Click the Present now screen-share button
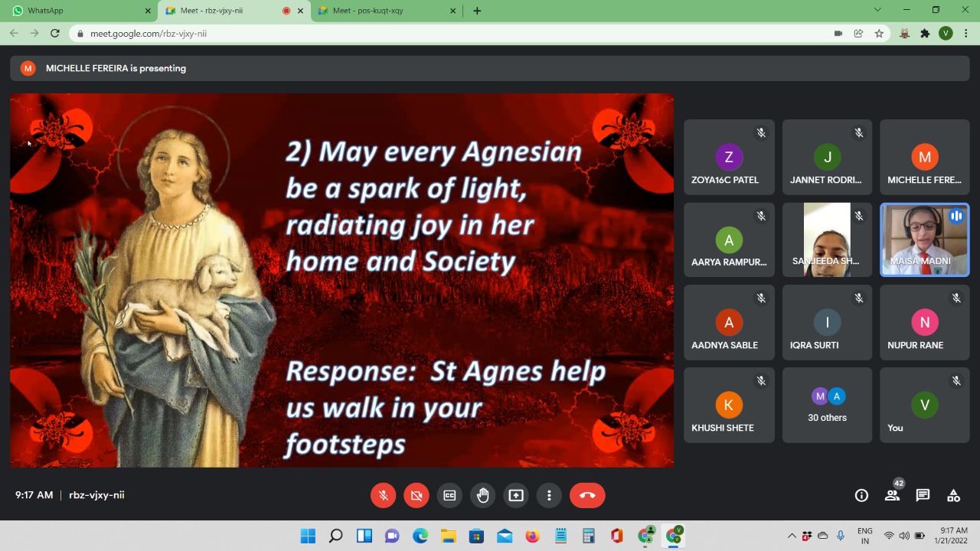 516,495
